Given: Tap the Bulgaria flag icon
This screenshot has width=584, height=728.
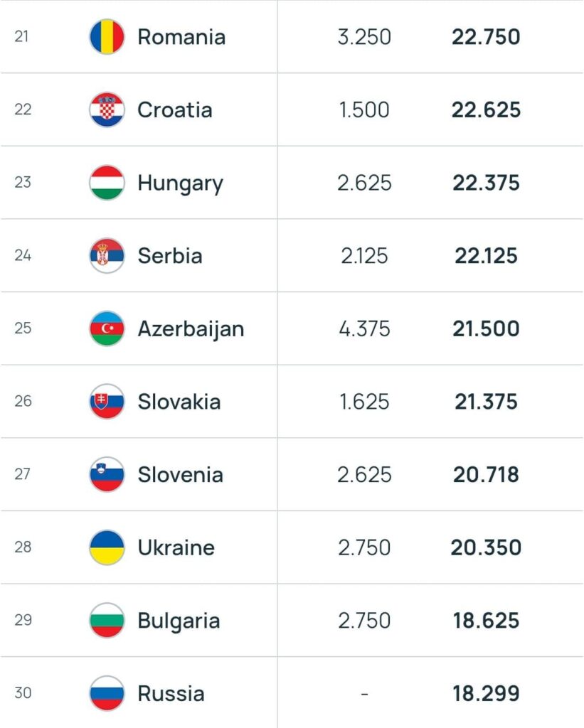Looking at the screenshot, I should point(107,620).
